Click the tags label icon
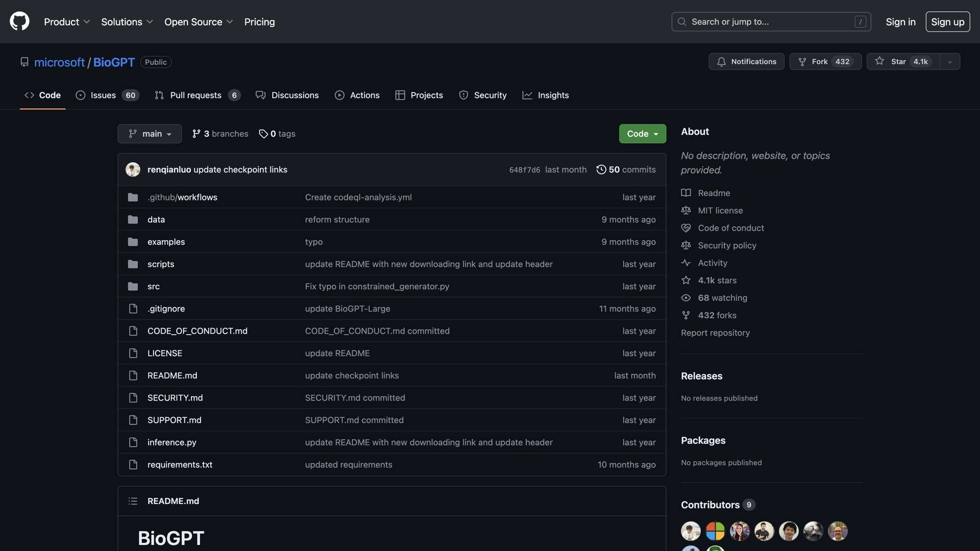This screenshot has width=980, height=551. click(x=263, y=134)
